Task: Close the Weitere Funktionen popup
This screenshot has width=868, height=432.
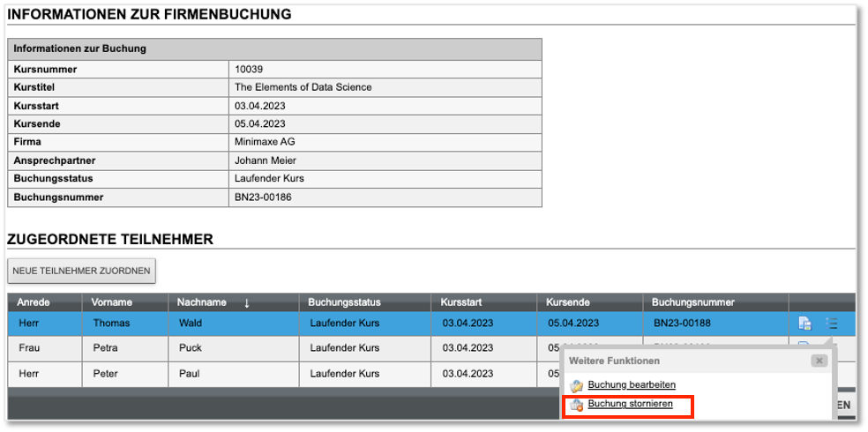Action: tap(819, 361)
